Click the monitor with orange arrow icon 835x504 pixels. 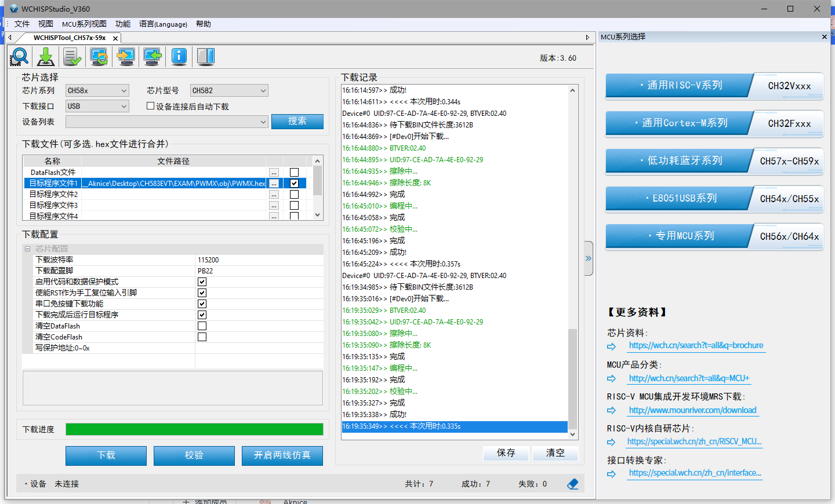[126, 56]
